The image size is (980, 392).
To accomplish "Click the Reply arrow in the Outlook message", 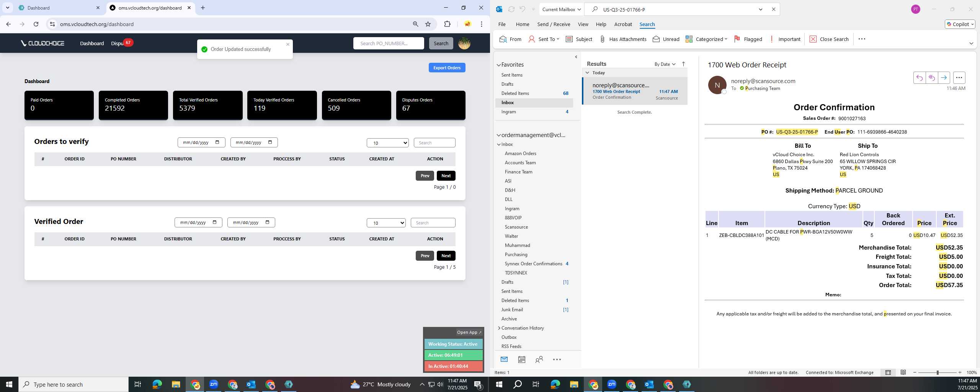I will pyautogui.click(x=920, y=78).
